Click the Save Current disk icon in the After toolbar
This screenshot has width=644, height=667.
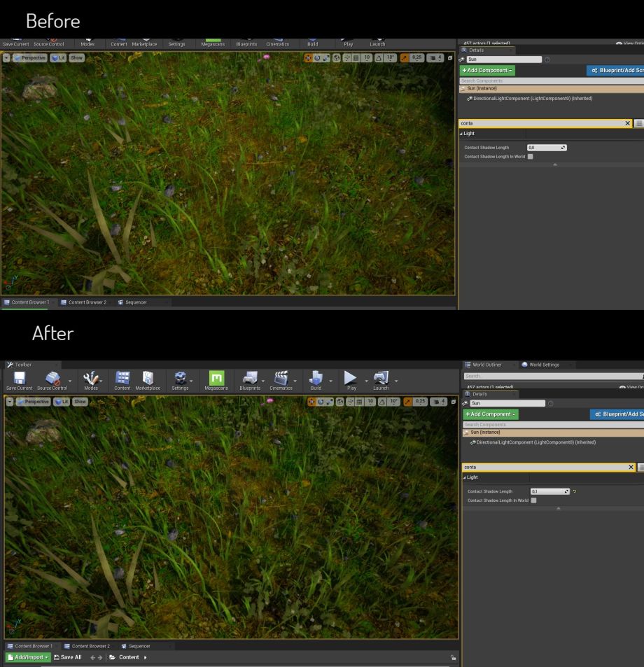click(x=19, y=377)
